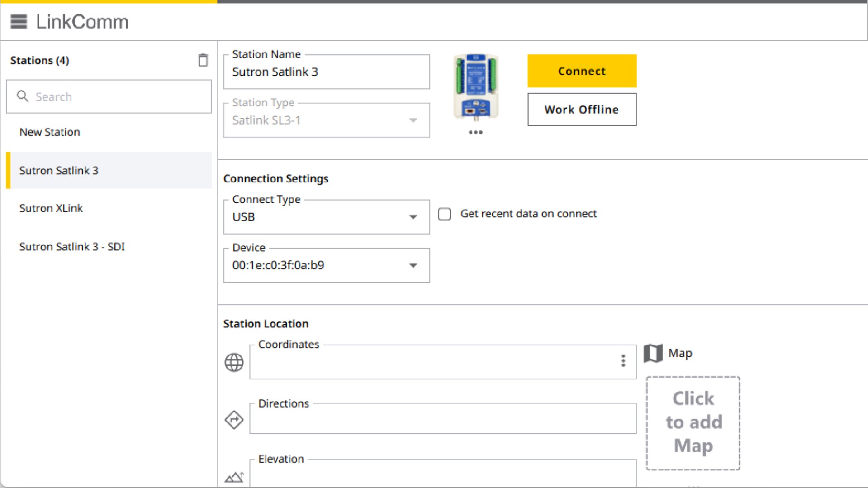868x489 pixels.
Task: Enable Get recent data on connect
Action: pyautogui.click(x=445, y=214)
